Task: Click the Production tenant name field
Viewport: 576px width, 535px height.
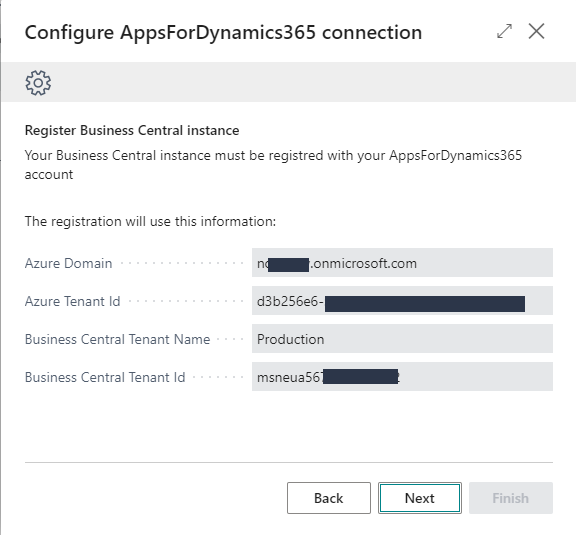Action: coord(402,339)
